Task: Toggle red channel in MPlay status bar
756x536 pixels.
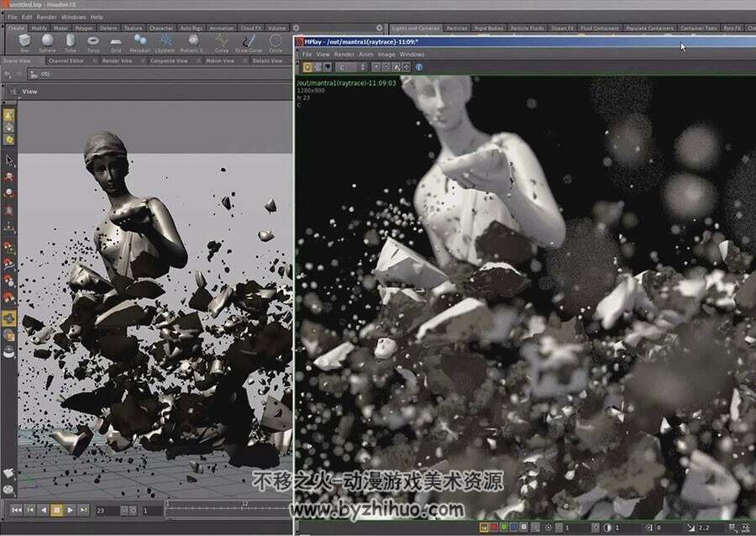Action: (494, 528)
